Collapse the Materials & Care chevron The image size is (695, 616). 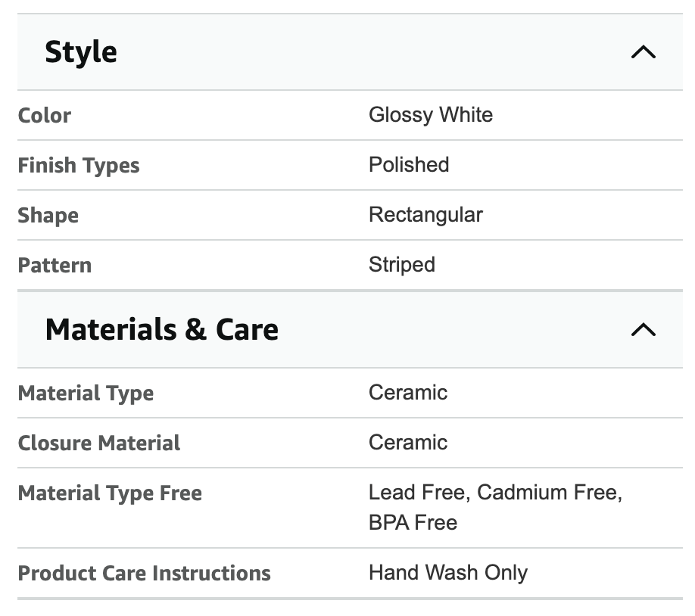pos(643,330)
